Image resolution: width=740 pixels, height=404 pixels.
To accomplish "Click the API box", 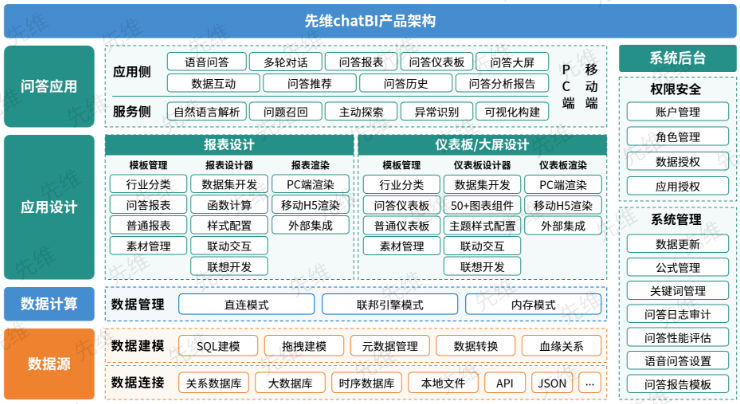I will click(505, 383).
